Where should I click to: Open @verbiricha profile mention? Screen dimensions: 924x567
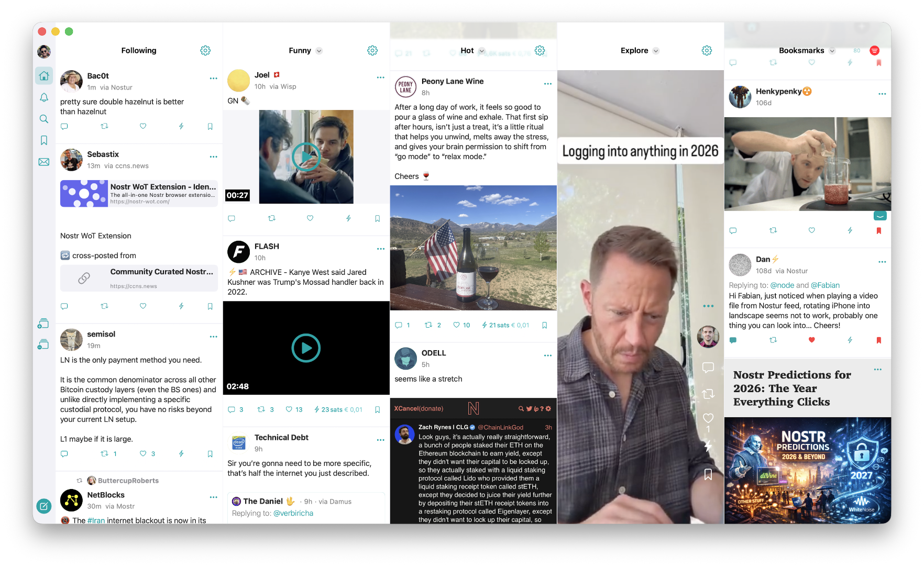293,513
